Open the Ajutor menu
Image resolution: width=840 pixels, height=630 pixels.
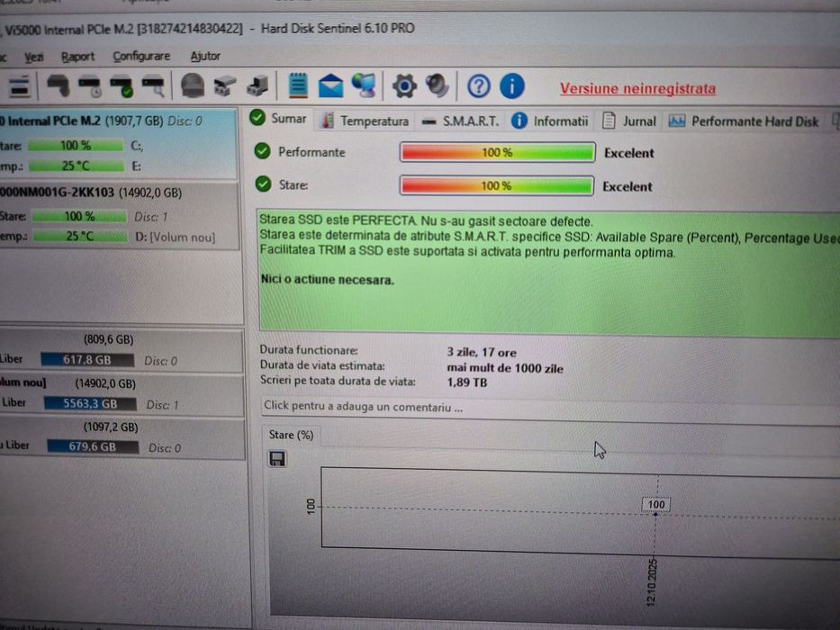[205, 56]
